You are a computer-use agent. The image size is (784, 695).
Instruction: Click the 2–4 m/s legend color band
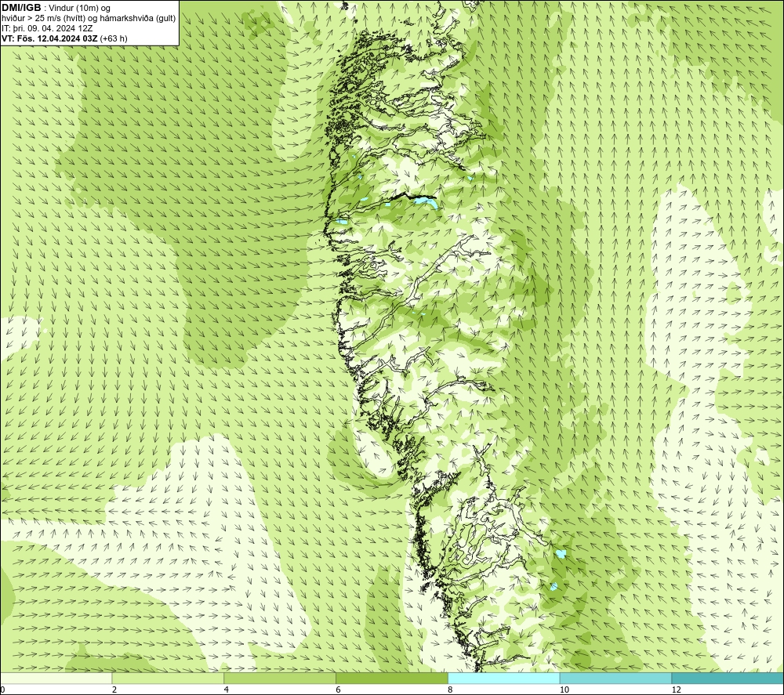(x=168, y=678)
